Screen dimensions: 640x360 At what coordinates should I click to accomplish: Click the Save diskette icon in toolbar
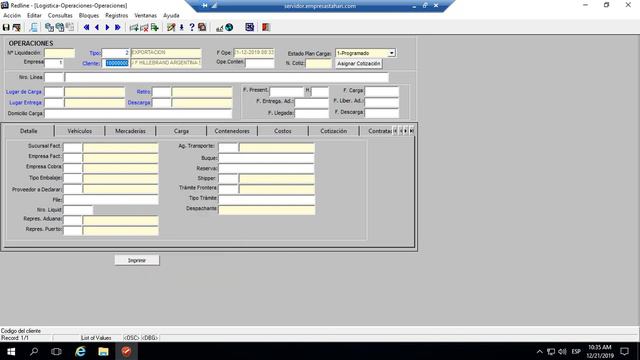point(6,27)
